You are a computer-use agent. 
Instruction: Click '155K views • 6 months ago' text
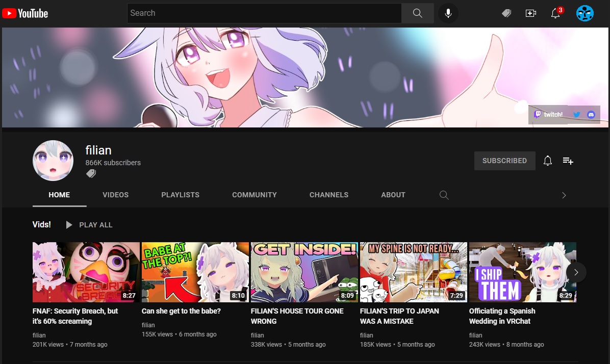pyautogui.click(x=179, y=334)
